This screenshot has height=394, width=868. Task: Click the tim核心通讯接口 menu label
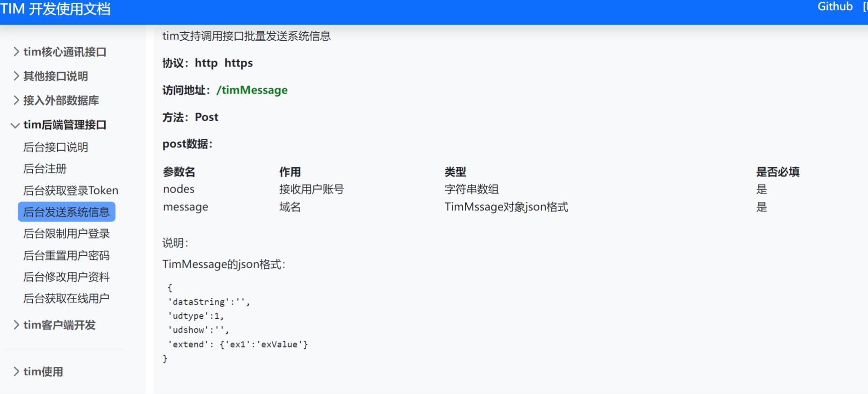click(65, 52)
